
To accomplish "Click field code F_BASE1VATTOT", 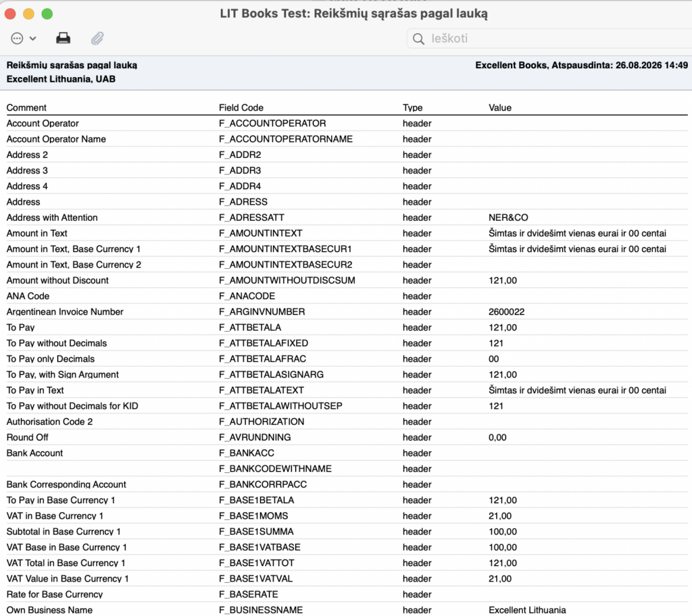I will point(256,563).
